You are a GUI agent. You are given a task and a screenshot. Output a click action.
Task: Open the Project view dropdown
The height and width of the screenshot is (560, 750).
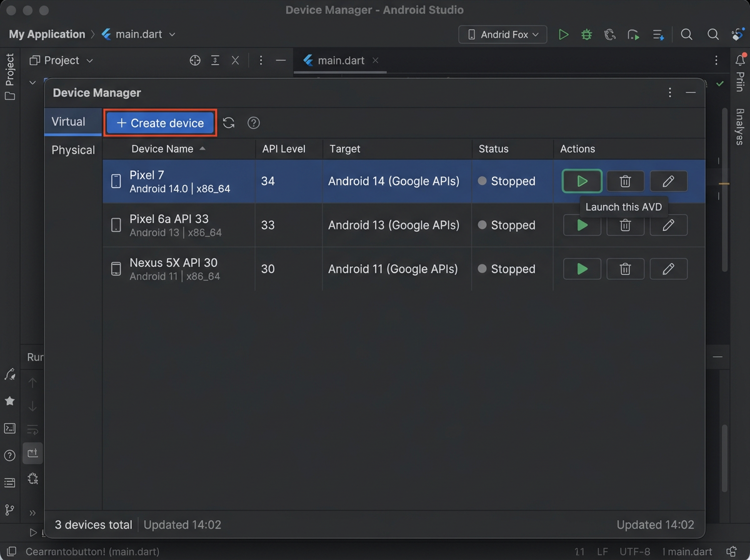[61, 61]
